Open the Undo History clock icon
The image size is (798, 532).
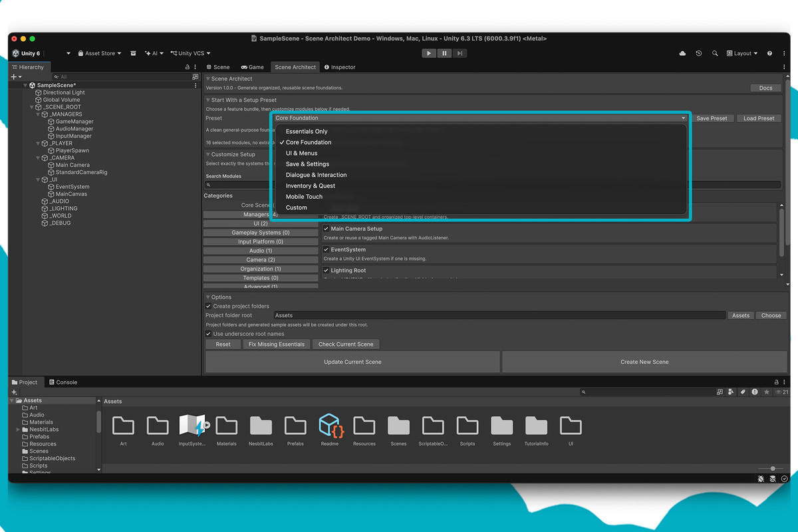699,53
